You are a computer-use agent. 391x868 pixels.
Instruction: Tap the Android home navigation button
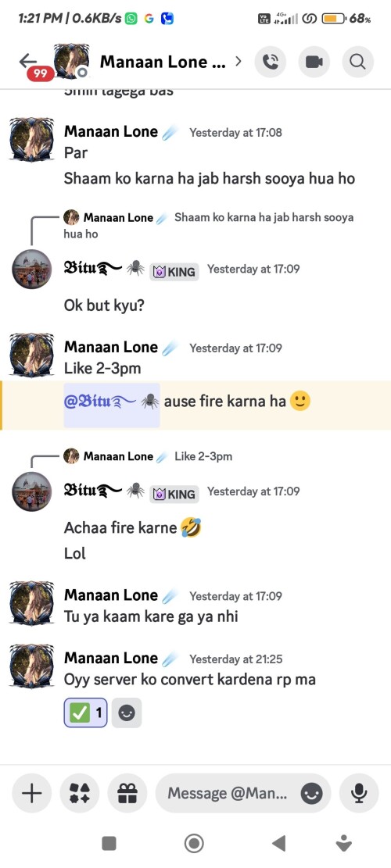point(194,843)
